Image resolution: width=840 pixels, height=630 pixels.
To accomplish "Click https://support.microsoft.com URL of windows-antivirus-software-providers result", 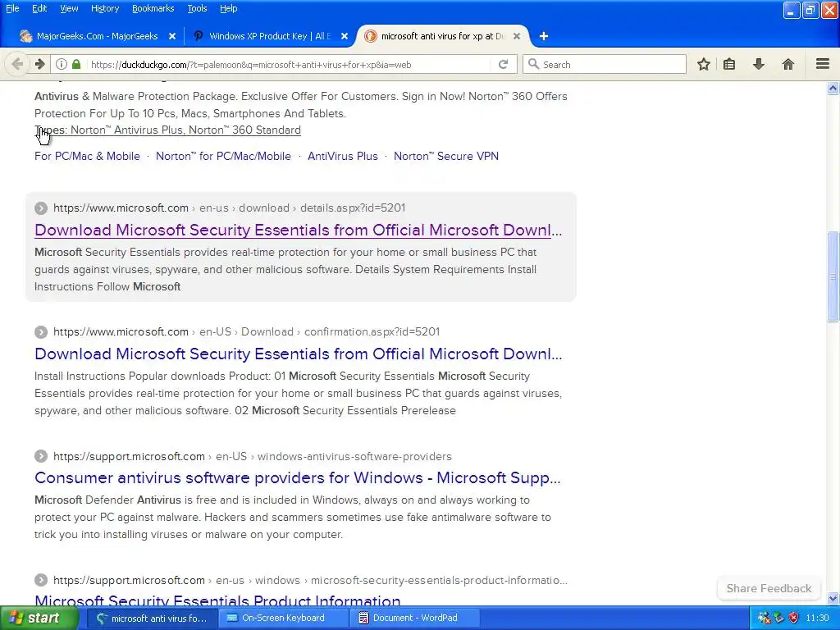I will click(129, 456).
